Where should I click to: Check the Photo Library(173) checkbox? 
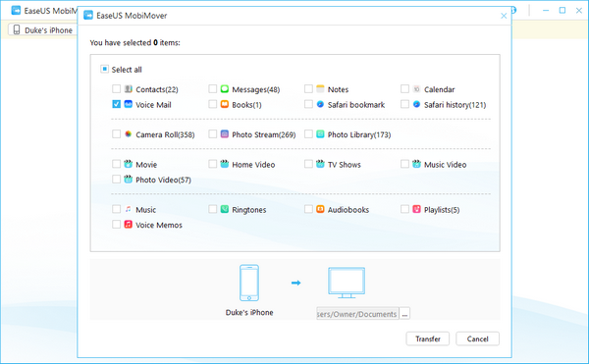point(308,134)
